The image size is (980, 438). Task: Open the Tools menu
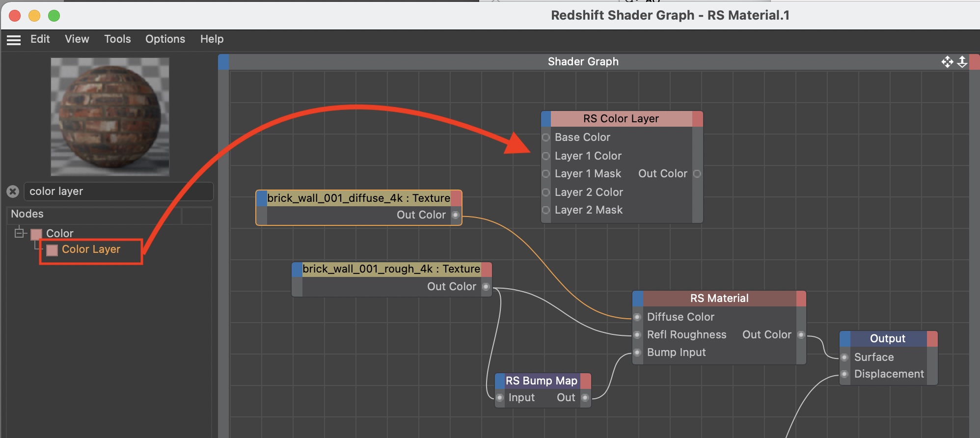[x=117, y=39]
